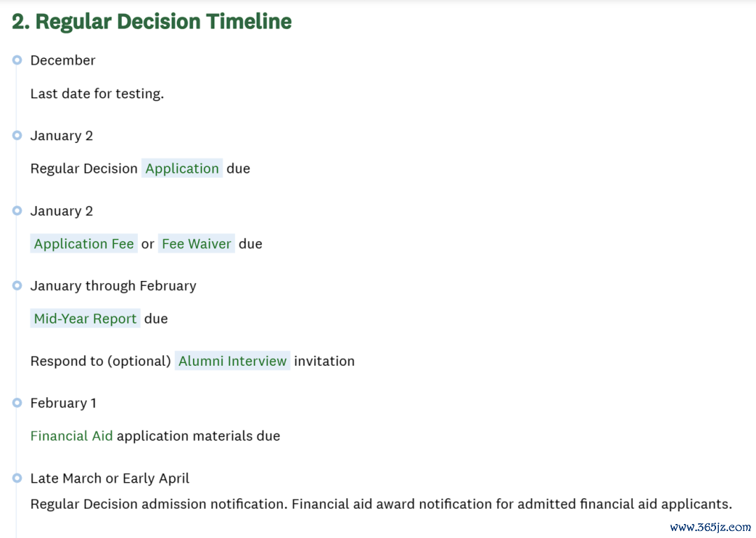Screen dimensions: 756x538
Task: Click the 'January through February' label
Action: click(113, 286)
